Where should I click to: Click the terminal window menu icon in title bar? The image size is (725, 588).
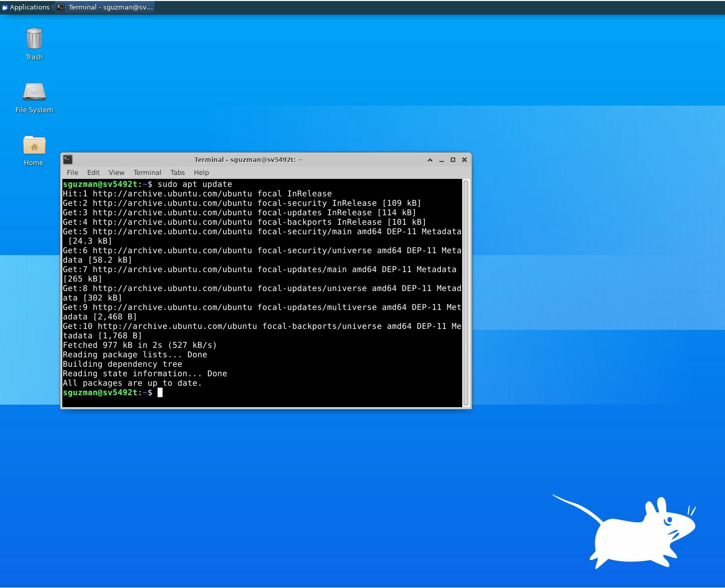(x=68, y=159)
